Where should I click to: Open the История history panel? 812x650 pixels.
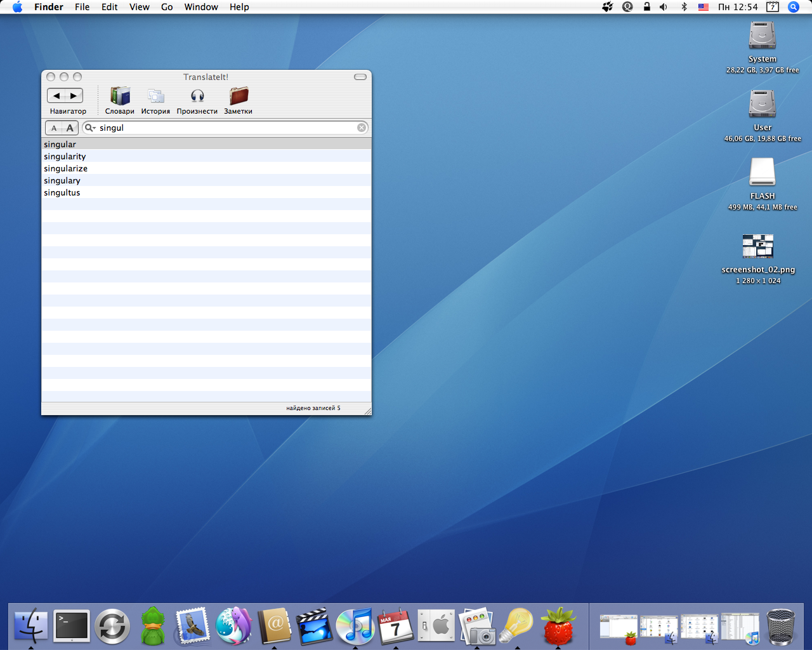click(155, 100)
